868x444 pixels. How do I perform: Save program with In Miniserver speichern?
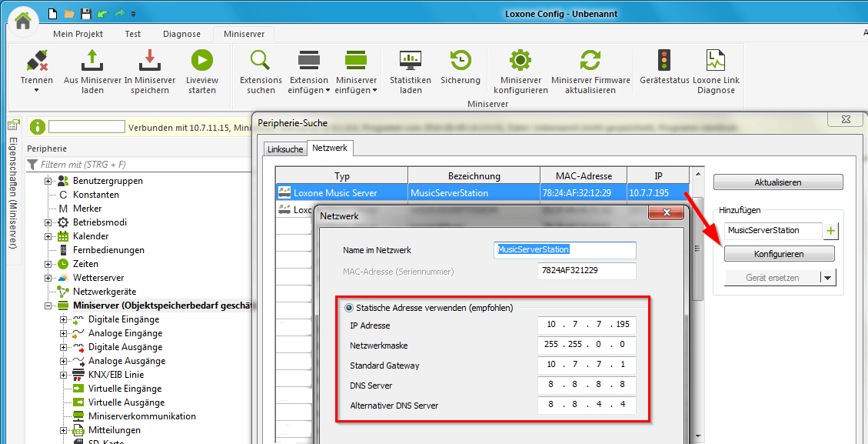pos(149,60)
